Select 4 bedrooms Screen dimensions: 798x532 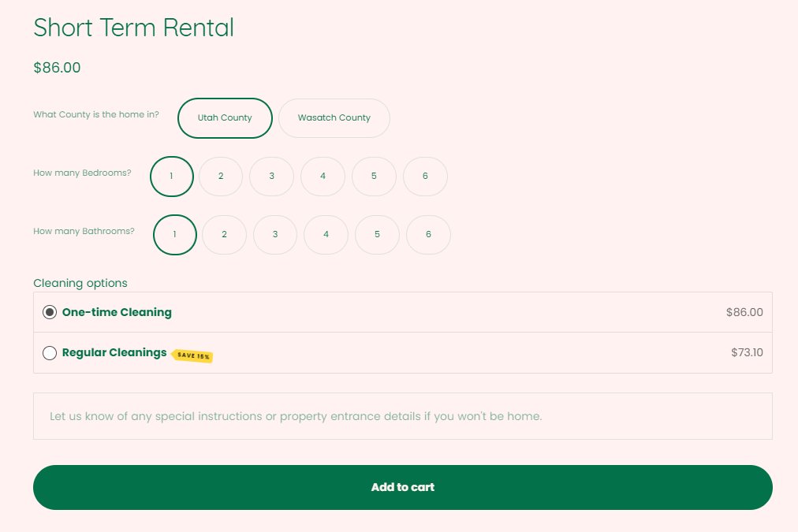[x=323, y=177]
